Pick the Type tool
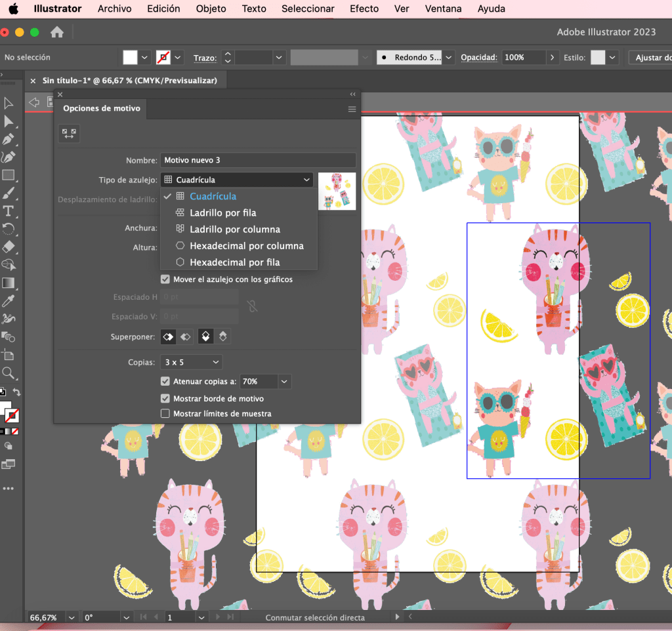Viewport: 672px width, 631px height. click(x=9, y=211)
